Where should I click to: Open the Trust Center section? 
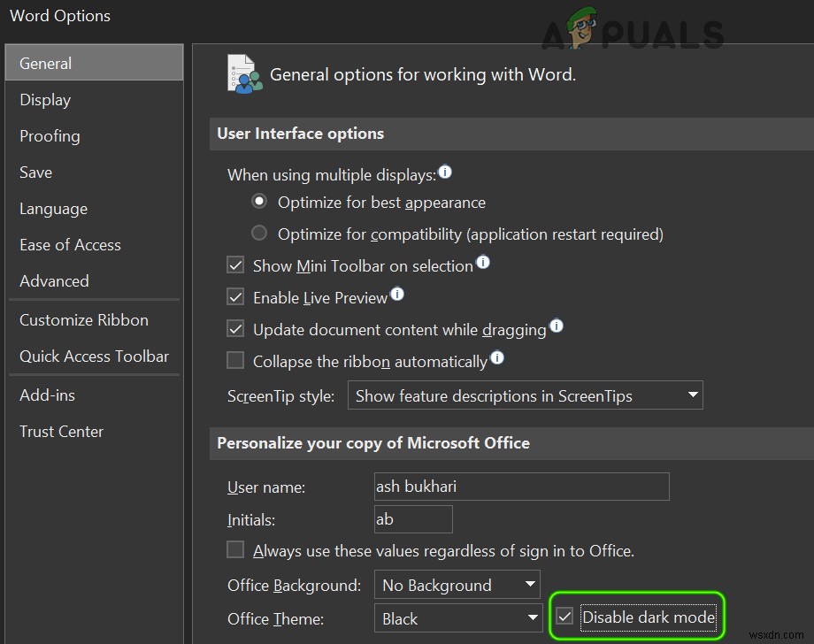(x=61, y=432)
